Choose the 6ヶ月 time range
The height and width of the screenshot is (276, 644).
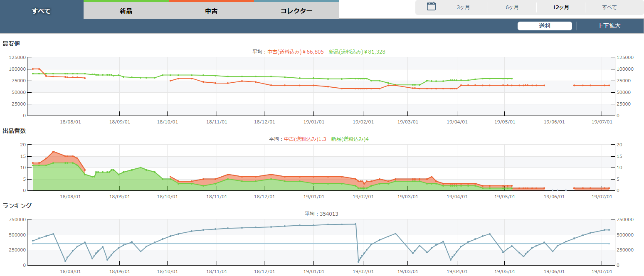coord(512,7)
